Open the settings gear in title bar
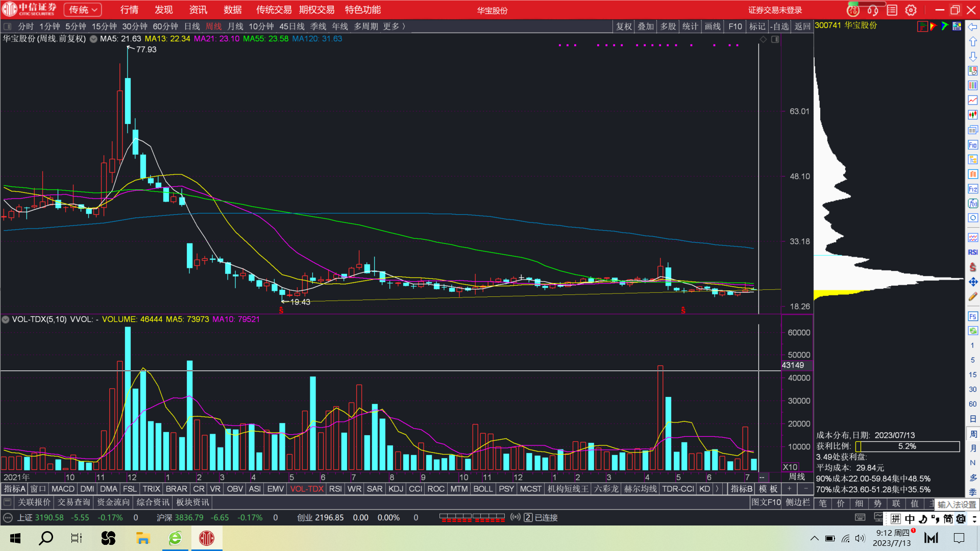980x551 pixels. [911, 10]
